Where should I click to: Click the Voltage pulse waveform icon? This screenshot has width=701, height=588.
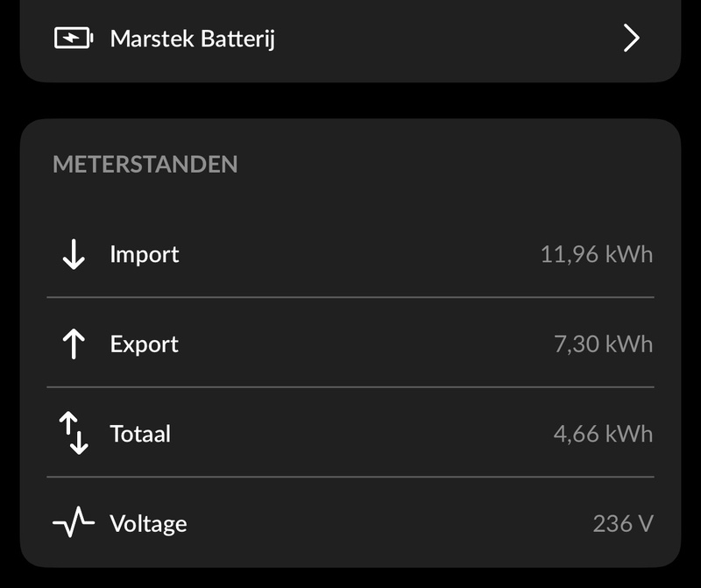tap(74, 521)
